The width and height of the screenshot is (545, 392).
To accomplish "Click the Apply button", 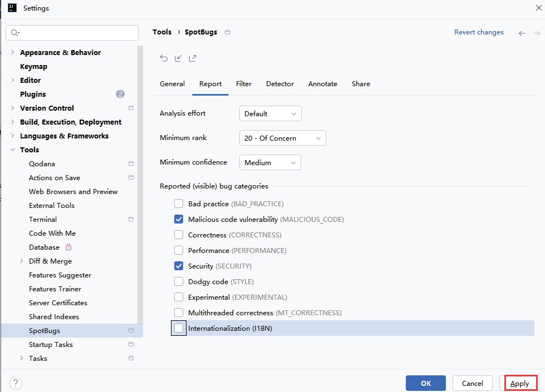I will coord(519,383).
